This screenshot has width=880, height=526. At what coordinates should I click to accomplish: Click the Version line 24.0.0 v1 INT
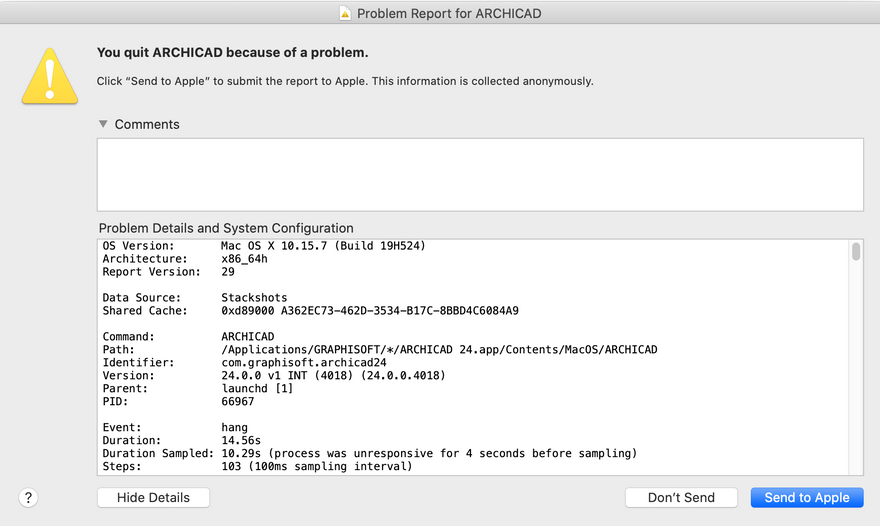tap(333, 375)
